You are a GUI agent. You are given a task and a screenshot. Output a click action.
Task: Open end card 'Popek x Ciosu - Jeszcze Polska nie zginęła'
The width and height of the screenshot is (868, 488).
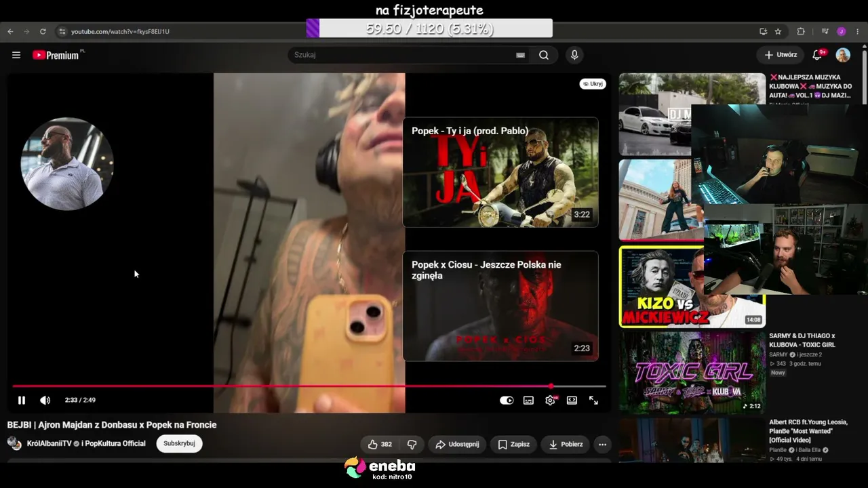coord(500,306)
